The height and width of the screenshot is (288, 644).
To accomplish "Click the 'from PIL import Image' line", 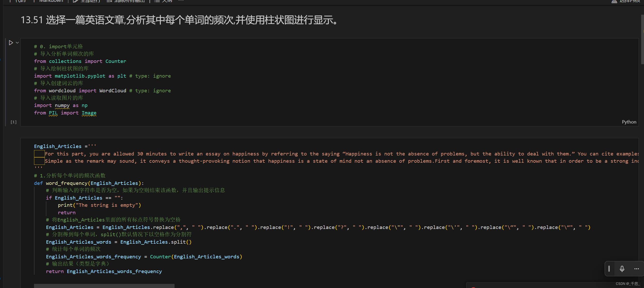I will click(x=65, y=113).
